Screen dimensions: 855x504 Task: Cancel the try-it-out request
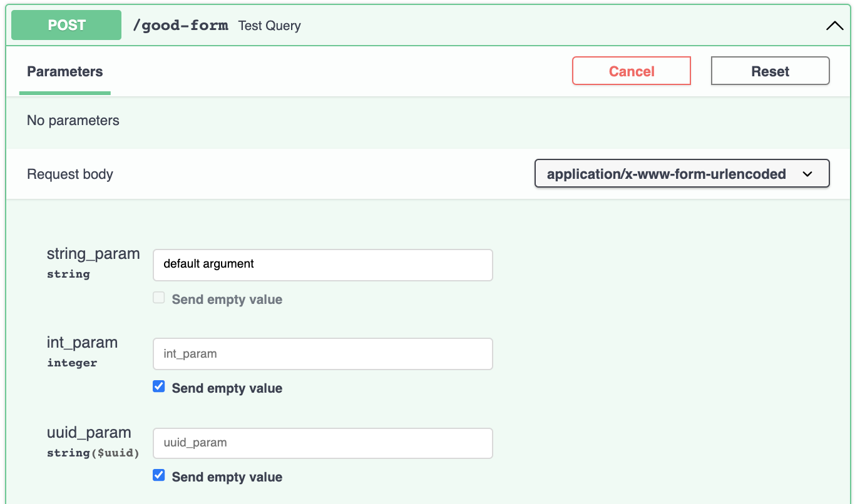click(632, 71)
